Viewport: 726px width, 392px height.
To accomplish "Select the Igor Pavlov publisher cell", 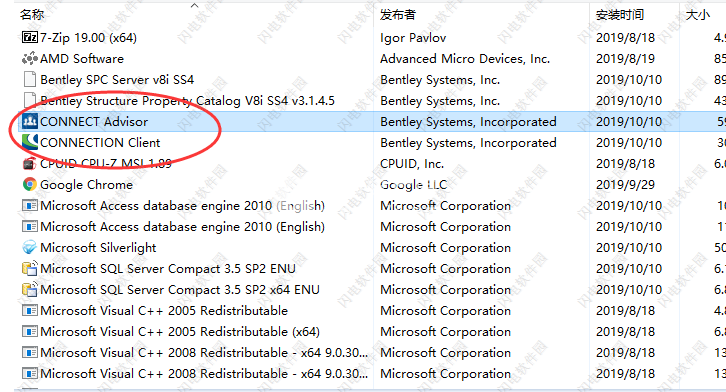I will point(413,37).
